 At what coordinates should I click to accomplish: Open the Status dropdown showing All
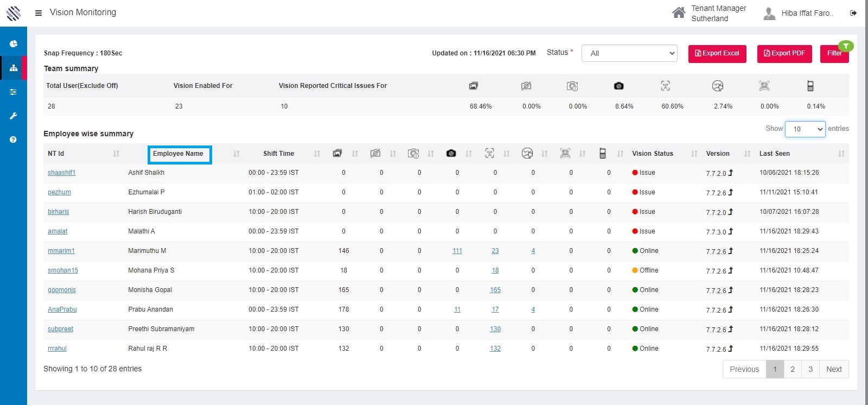click(x=629, y=53)
